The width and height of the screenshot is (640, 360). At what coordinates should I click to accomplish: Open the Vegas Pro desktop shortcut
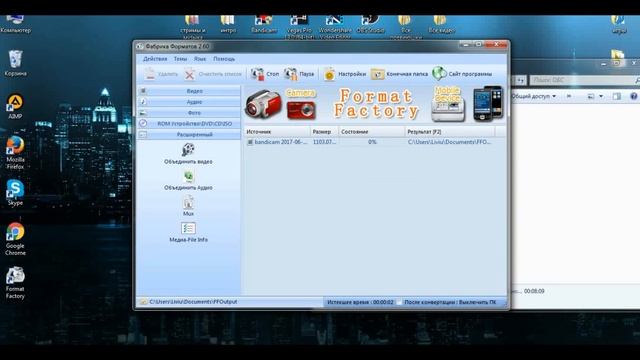coord(299,27)
